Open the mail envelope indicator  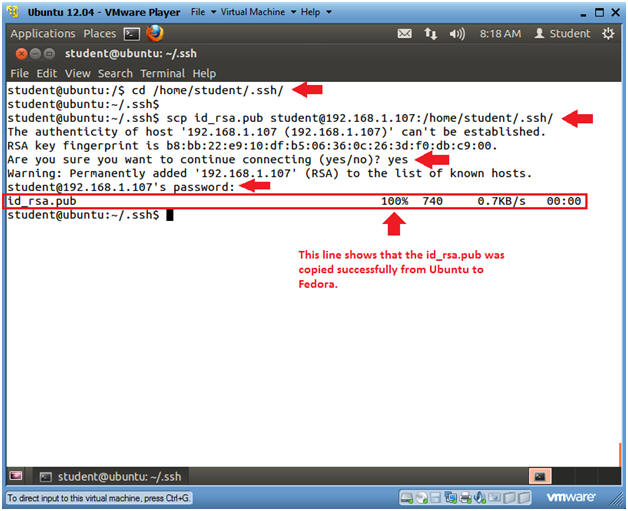point(405,34)
